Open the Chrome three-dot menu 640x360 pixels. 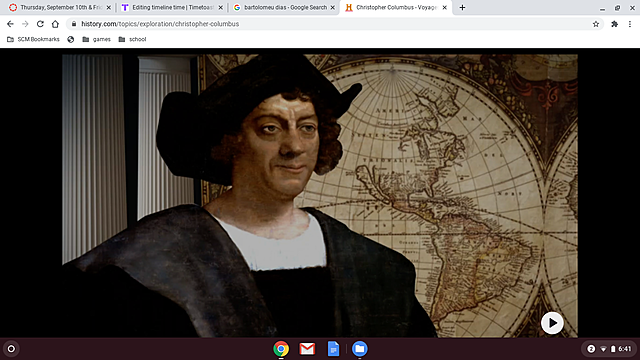[630, 24]
